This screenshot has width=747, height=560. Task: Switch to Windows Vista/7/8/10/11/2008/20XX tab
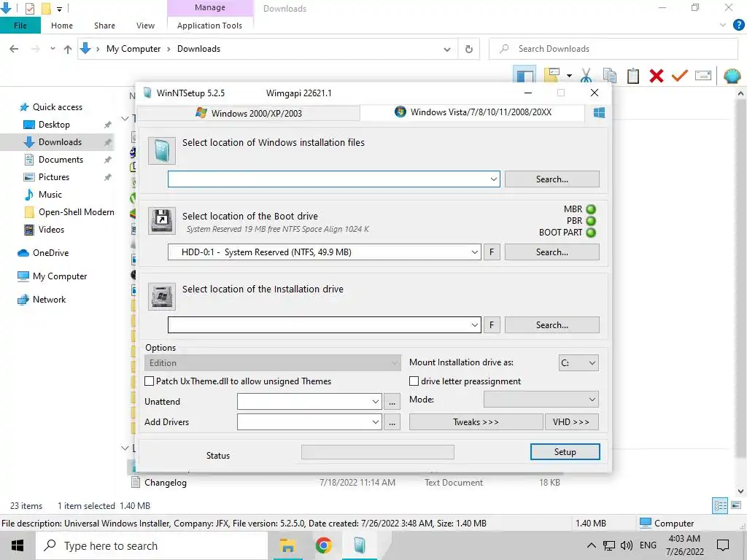point(473,112)
